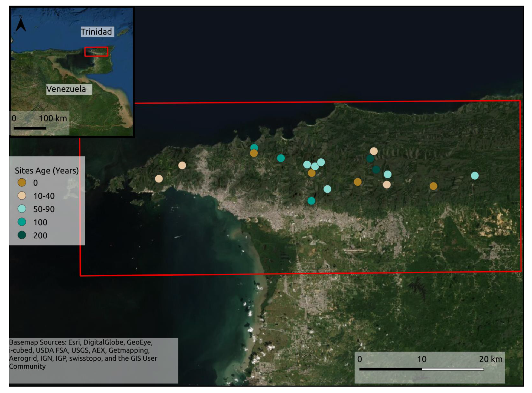The width and height of the screenshot is (532, 393).
Task: Click the light-cyan 50-90 legend swatch
Action: point(22,209)
